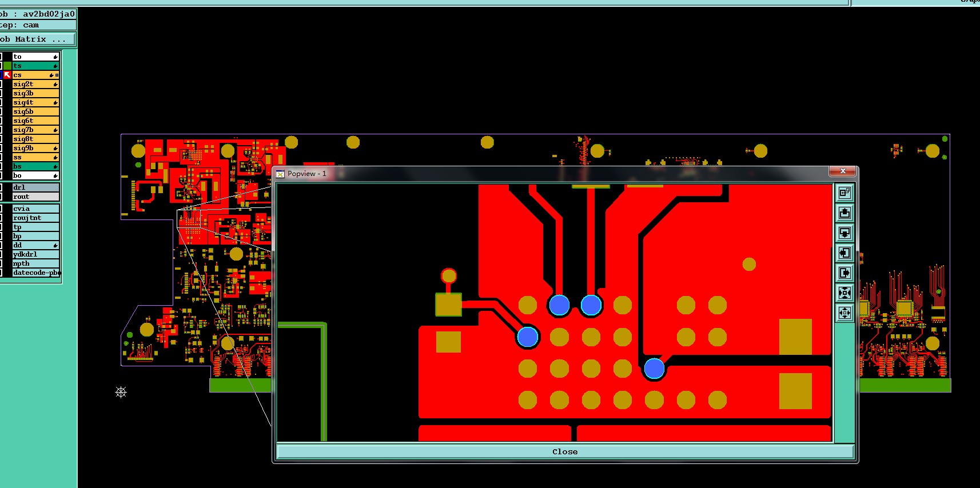980x488 pixels.
Task: Click the Popview inward-arrows zoom icon
Action: (845, 293)
